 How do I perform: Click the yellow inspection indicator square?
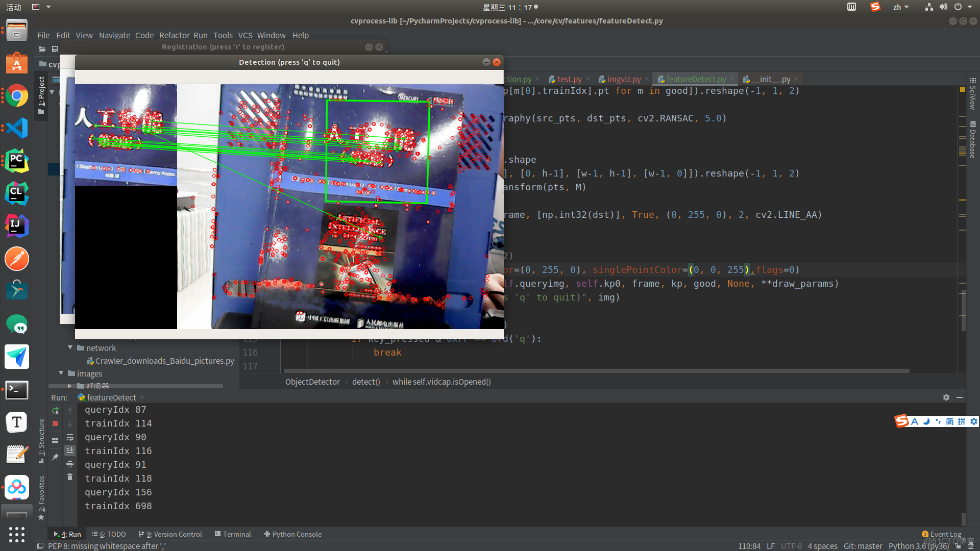tap(963, 89)
